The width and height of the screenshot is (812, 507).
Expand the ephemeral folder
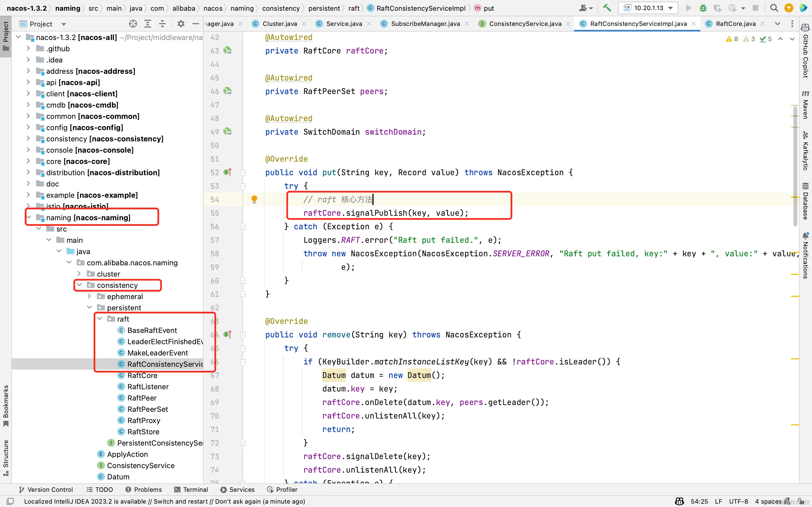pos(89,296)
